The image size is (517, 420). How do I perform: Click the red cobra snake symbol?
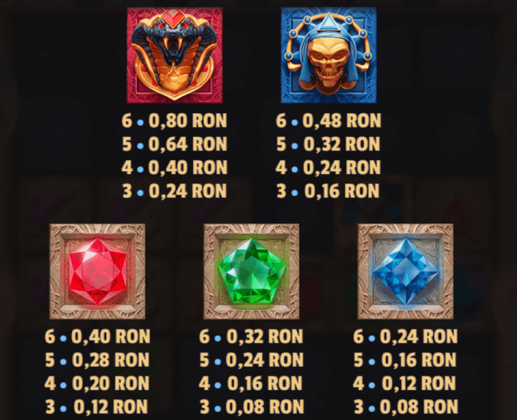[x=175, y=55]
